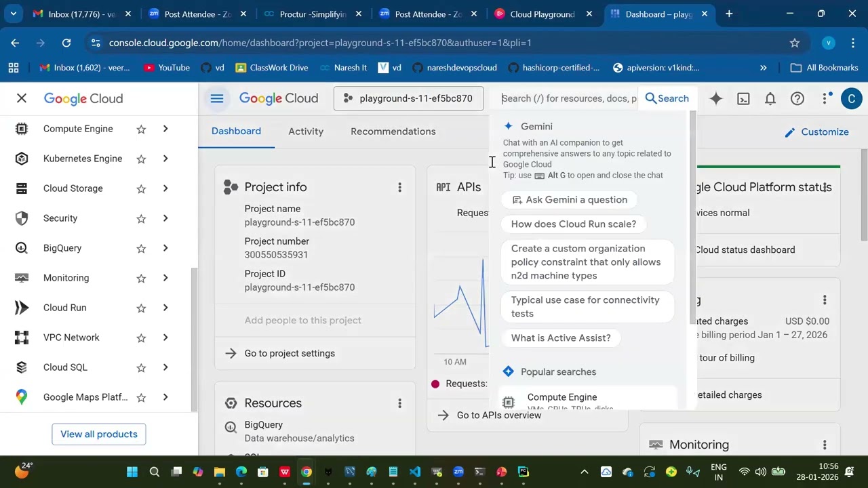Open Compute Engine in the sidebar
This screenshot has width=868, height=488.
[x=78, y=129]
